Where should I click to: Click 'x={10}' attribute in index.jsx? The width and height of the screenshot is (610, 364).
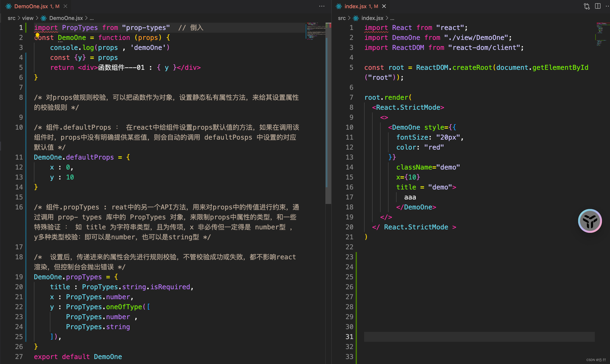pyautogui.click(x=408, y=177)
